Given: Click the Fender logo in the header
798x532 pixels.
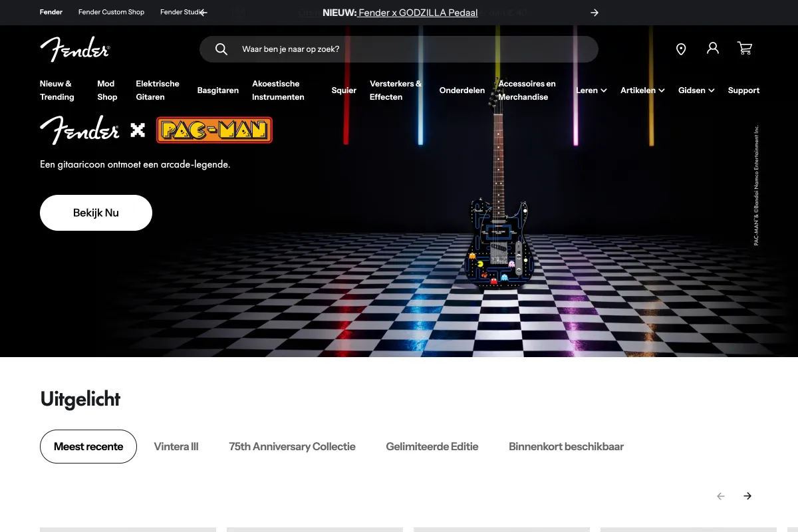Looking at the screenshot, I should coord(74,49).
